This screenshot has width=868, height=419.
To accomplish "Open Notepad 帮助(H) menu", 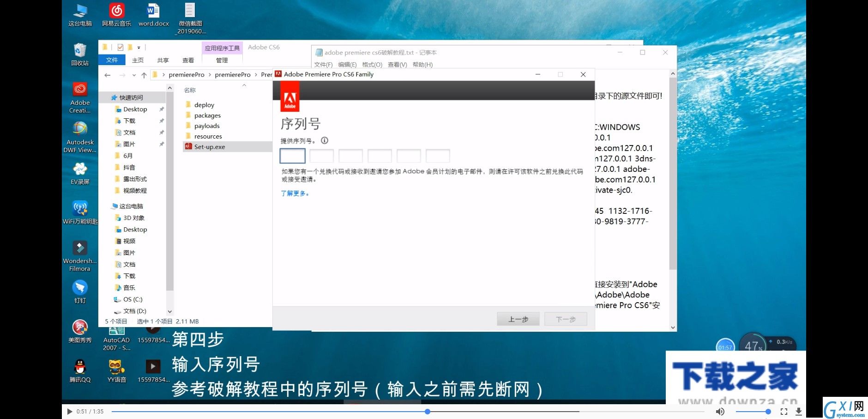I will click(422, 65).
